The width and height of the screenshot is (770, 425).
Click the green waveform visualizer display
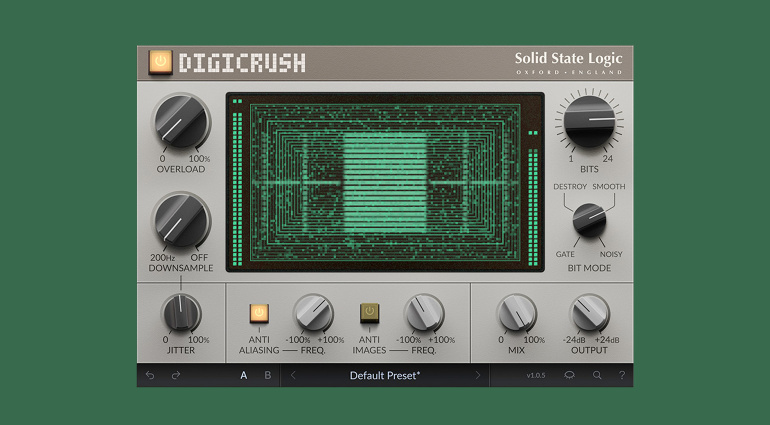coord(385,183)
